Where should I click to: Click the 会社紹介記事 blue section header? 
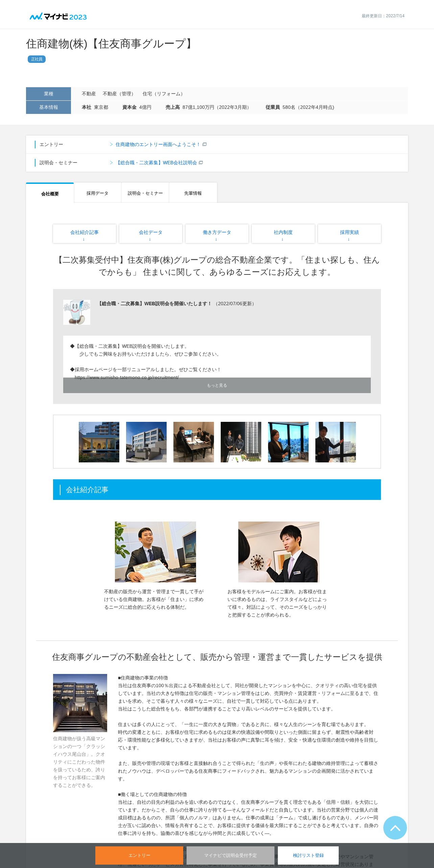(217, 489)
